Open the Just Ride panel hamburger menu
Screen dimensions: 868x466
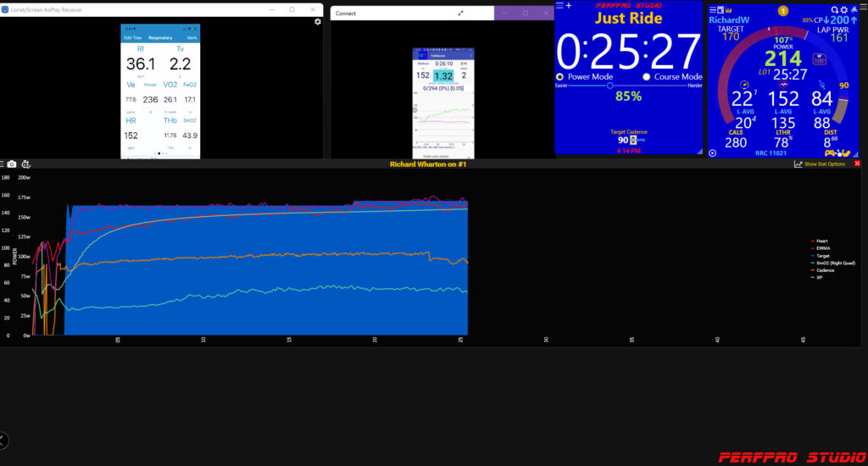(559, 6)
